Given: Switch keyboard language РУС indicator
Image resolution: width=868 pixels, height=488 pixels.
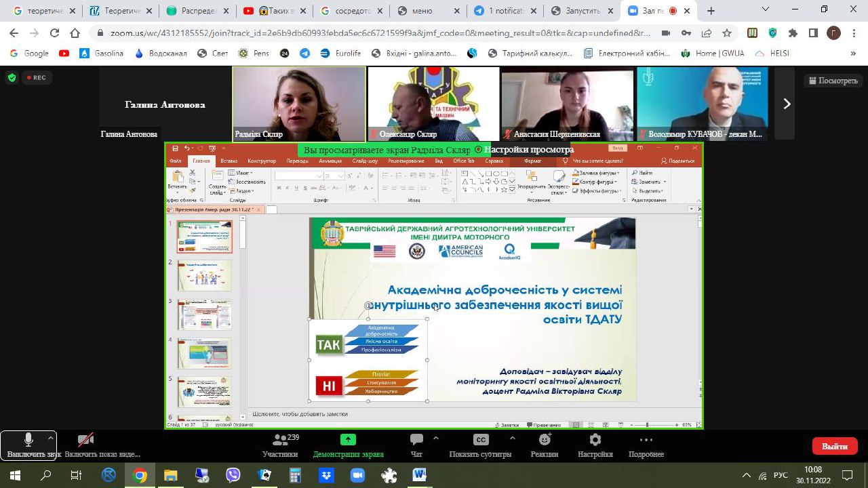Looking at the screenshot, I should point(781,475).
